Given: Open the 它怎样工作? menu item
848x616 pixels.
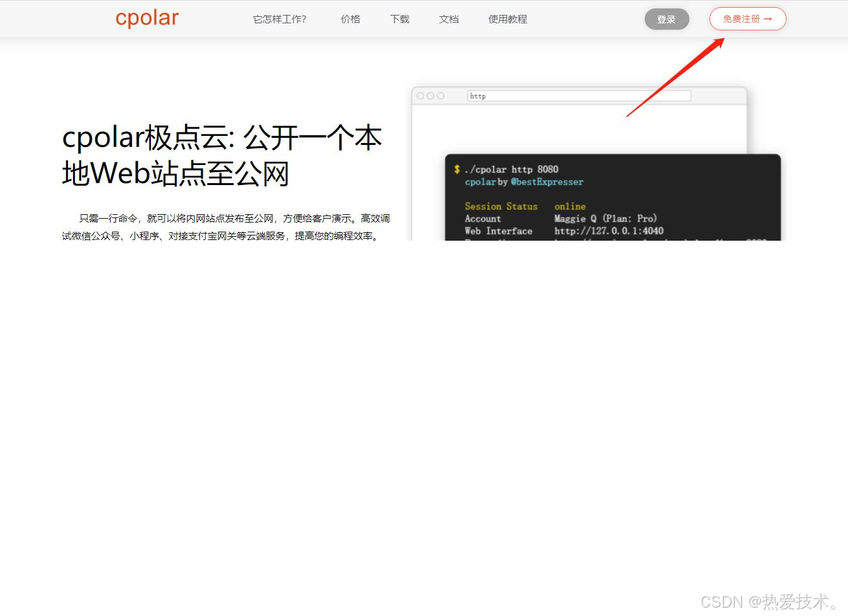Looking at the screenshot, I should pos(280,19).
